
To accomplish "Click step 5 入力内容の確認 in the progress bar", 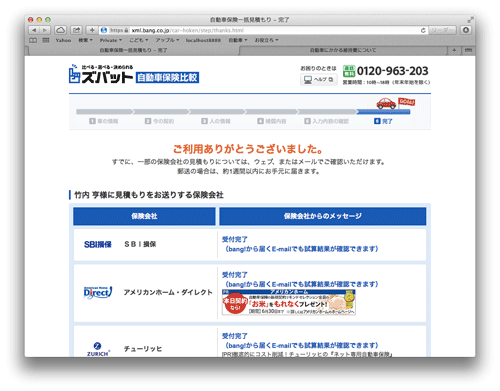I will [326, 121].
